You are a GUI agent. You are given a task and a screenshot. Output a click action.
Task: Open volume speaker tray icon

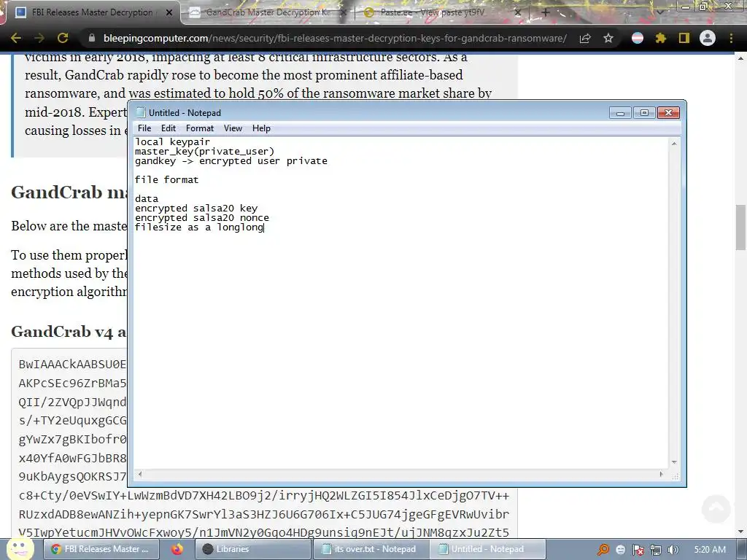coord(673,550)
